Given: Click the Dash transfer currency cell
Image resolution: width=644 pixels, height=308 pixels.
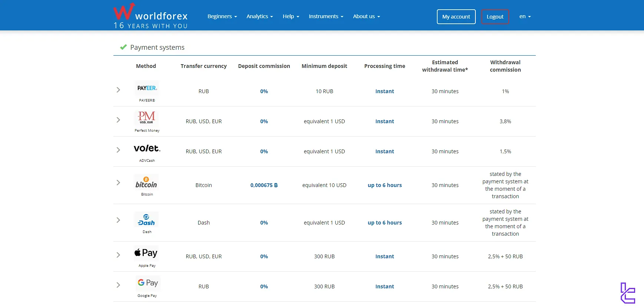Looking at the screenshot, I should click(x=204, y=223).
